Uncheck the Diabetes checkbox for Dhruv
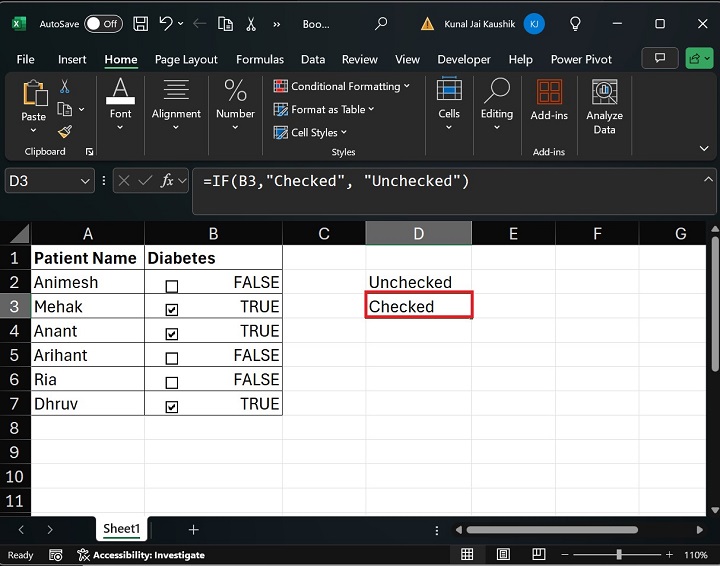Viewport: 720px width, 566px height. (x=171, y=407)
